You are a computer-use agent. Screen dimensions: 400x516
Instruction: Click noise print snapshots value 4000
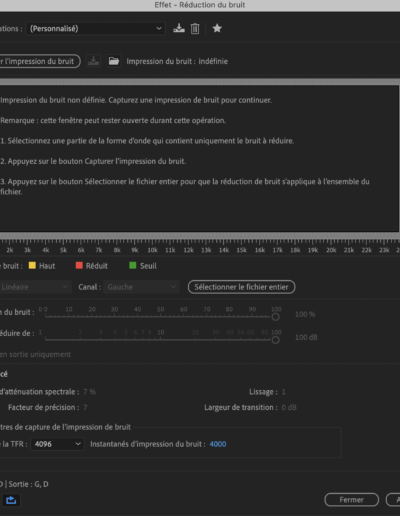click(218, 444)
